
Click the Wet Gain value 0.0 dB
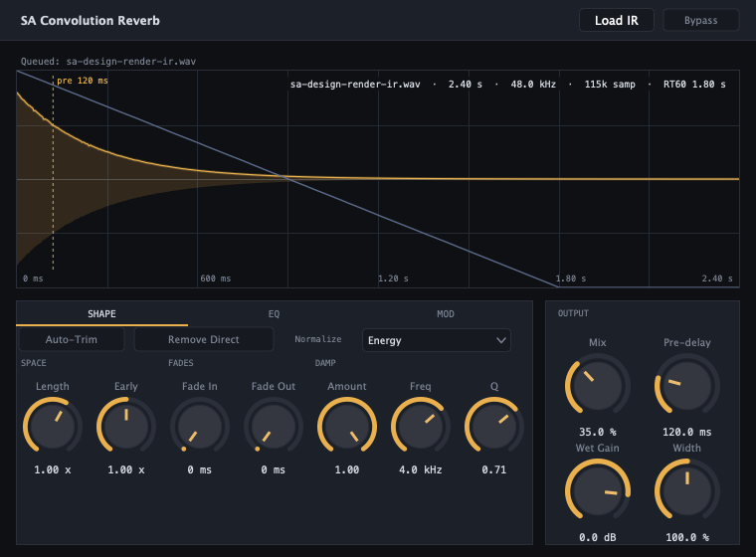click(598, 537)
